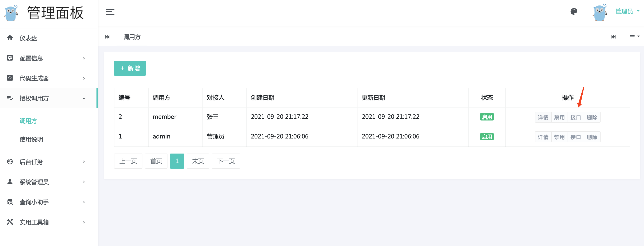The width and height of the screenshot is (644, 246).
Task: Open 接口 for the member row
Action: pos(575,117)
